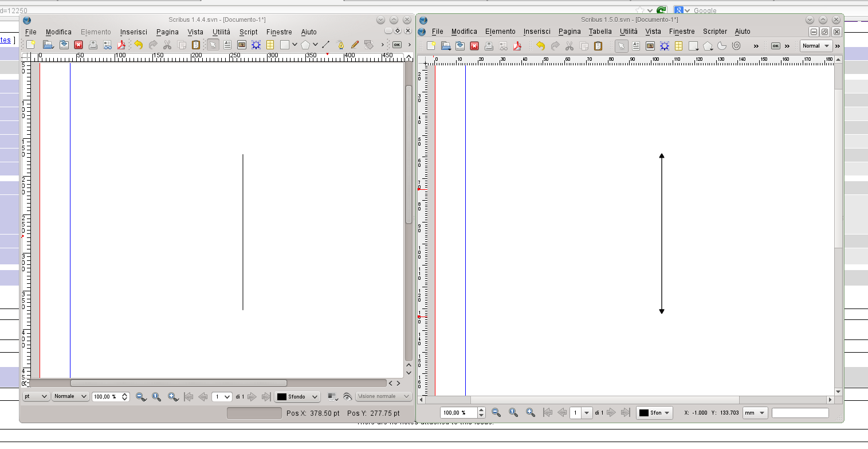Image resolution: width=868 pixels, height=449 pixels.
Task: Toggle color management icon beside Sfondo dropdown
Action: 332,396
